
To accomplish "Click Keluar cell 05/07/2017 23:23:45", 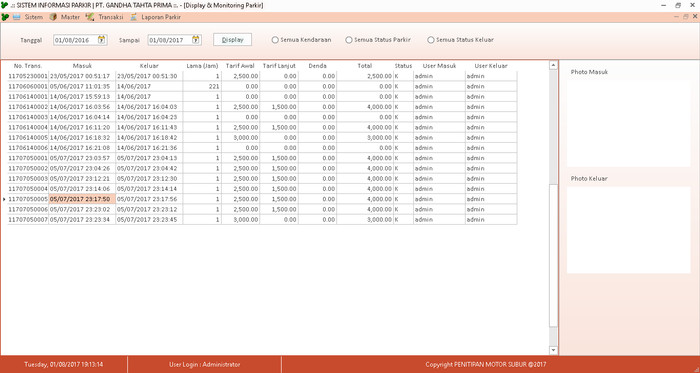I will click(x=149, y=220).
